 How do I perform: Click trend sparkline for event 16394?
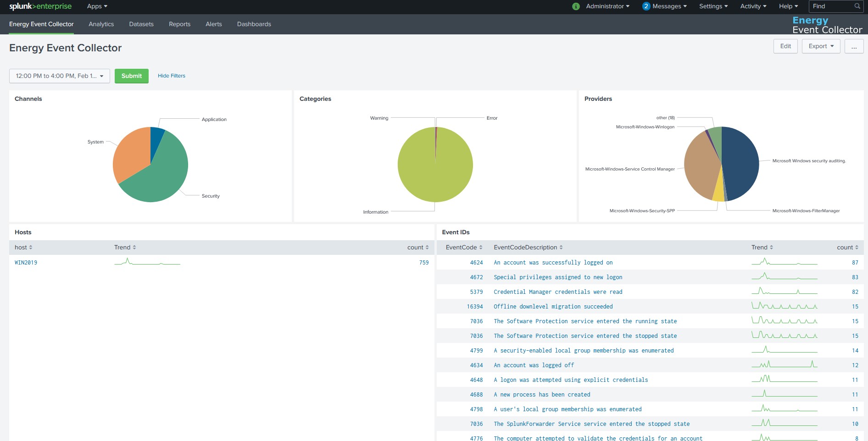pos(785,306)
